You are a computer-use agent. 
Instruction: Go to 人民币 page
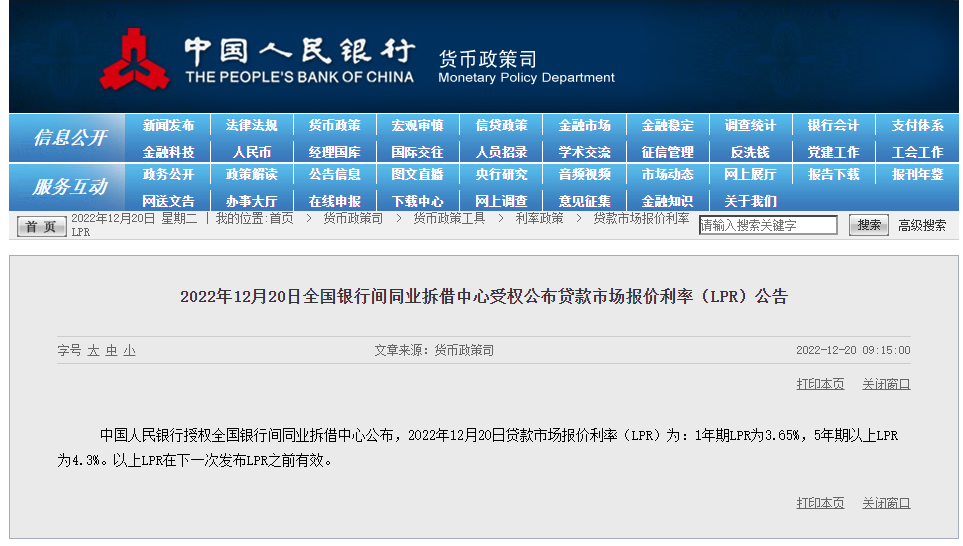click(x=251, y=152)
